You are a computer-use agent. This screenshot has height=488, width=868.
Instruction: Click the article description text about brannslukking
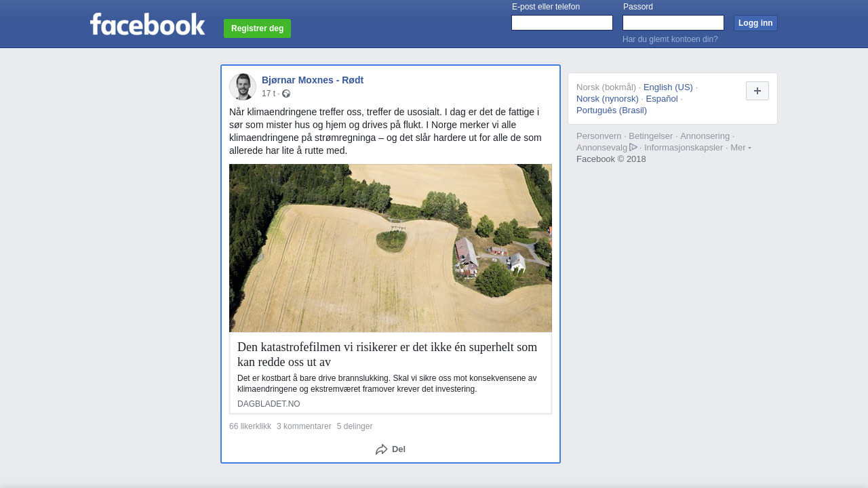387,383
